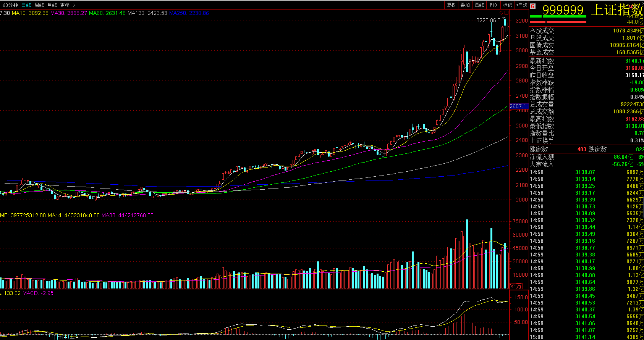The width and height of the screenshot is (644, 340).
Task: Open the 叠加 overlay button
Action: pos(465,5)
